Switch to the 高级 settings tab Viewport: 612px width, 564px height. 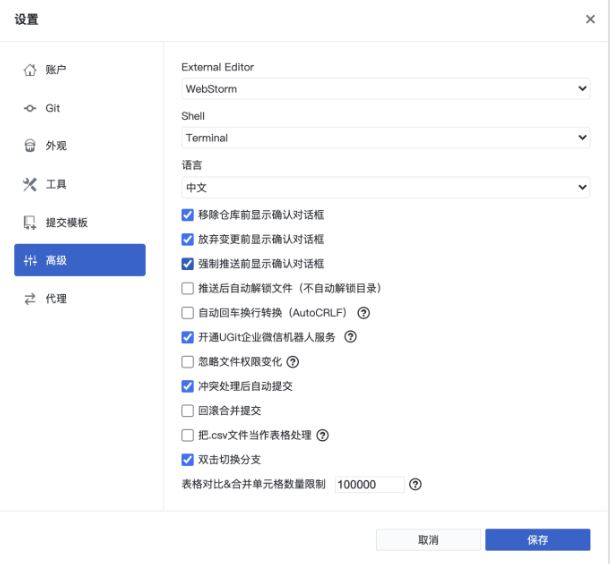pyautogui.click(x=80, y=260)
